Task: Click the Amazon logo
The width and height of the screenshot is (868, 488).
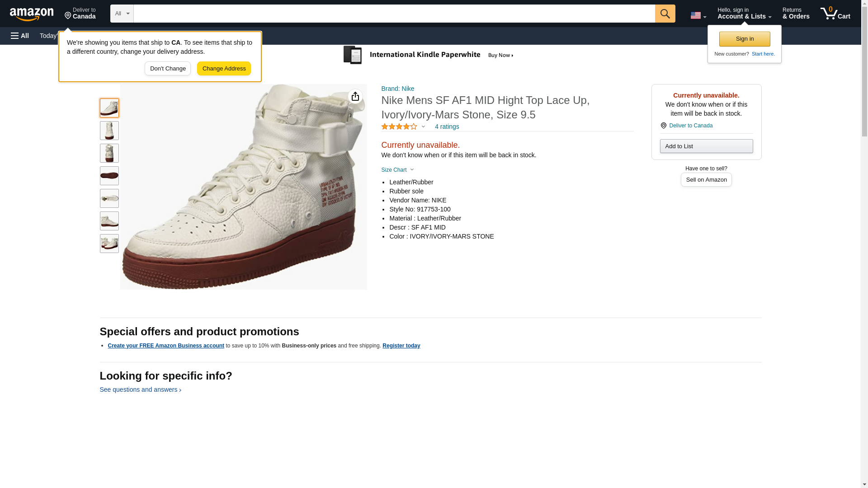Action: point(32,14)
